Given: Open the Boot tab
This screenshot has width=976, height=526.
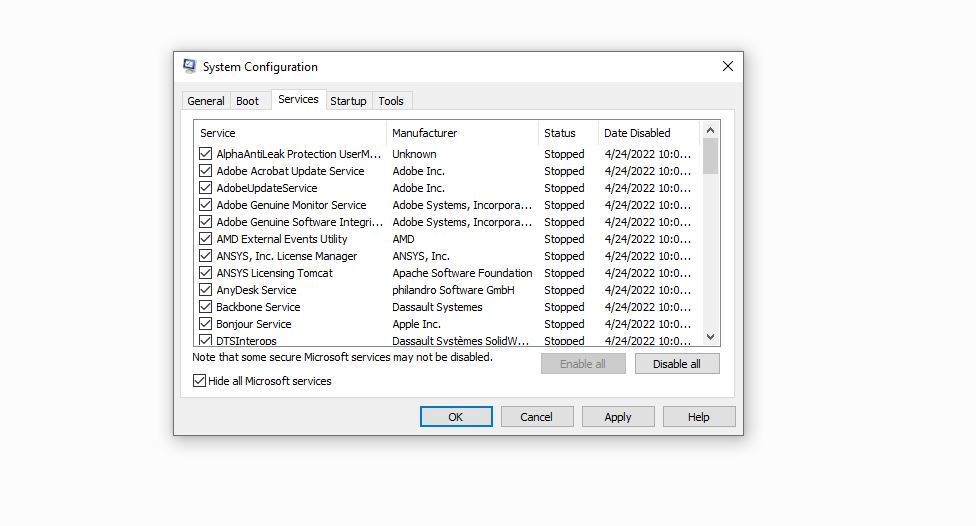Looking at the screenshot, I should pyautogui.click(x=247, y=101).
